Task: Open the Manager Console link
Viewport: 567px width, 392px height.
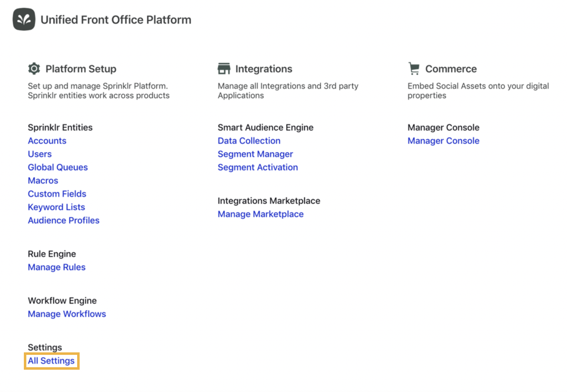Action: coord(443,141)
